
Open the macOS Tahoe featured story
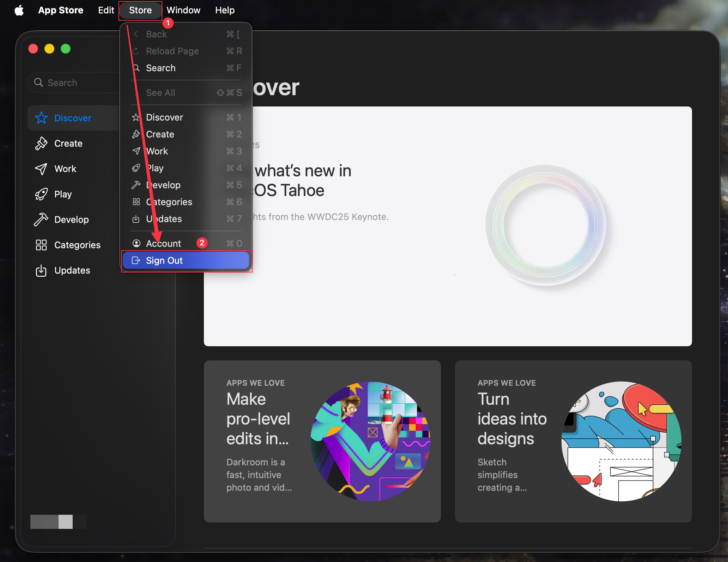coord(448,226)
